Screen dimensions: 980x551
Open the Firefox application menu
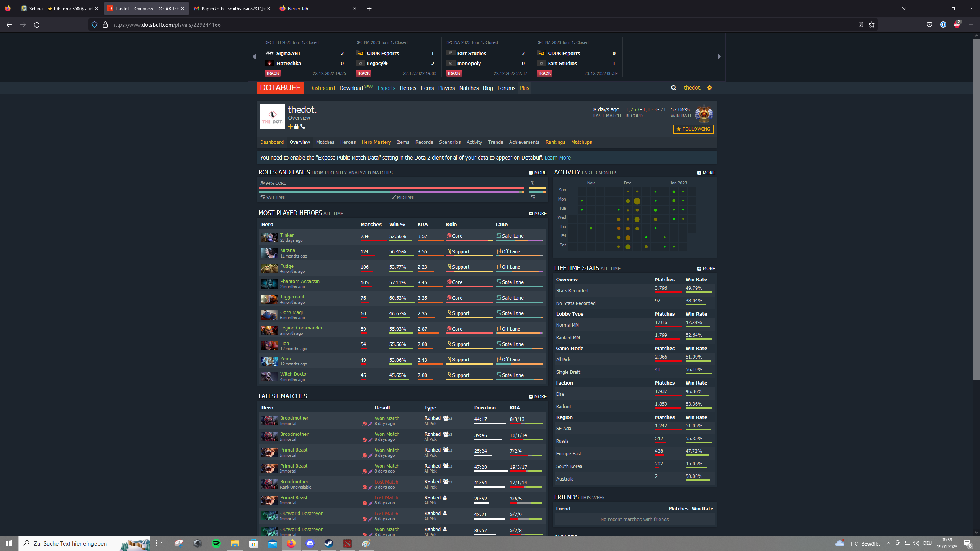[x=970, y=25]
